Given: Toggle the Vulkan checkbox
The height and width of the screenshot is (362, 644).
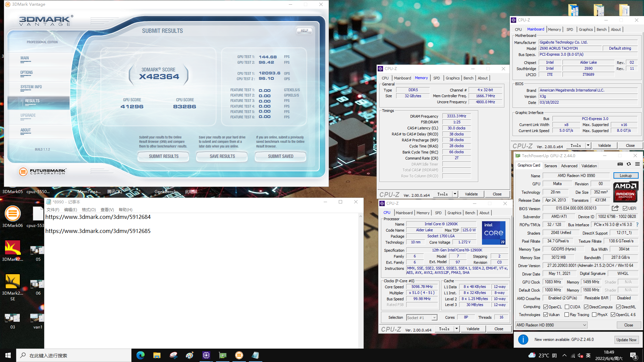Looking at the screenshot, I should coord(546,315).
